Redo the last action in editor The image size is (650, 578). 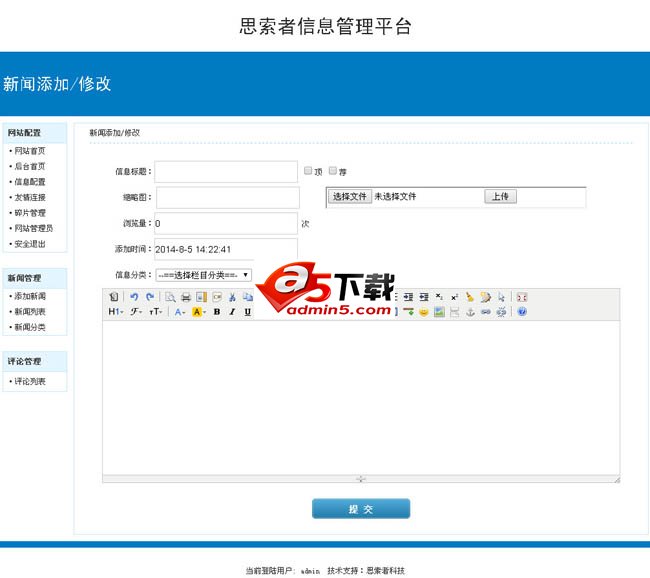tap(150, 297)
